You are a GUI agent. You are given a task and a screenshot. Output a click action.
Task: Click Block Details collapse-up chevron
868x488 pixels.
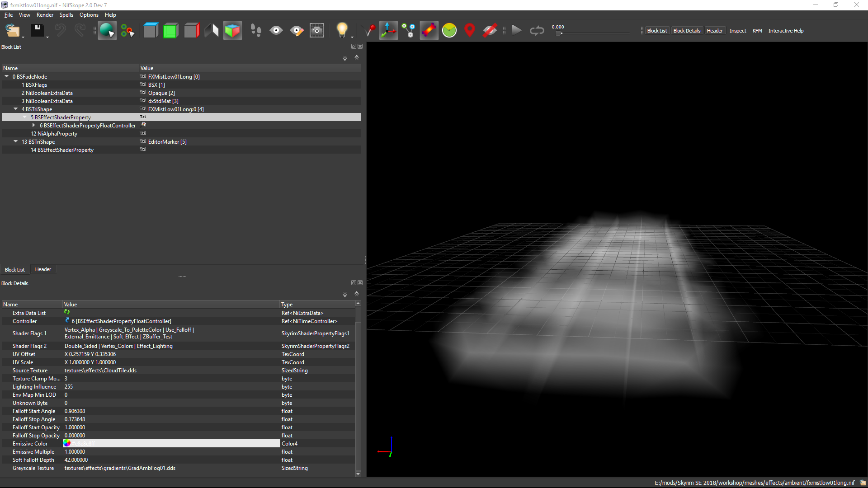[x=357, y=294]
